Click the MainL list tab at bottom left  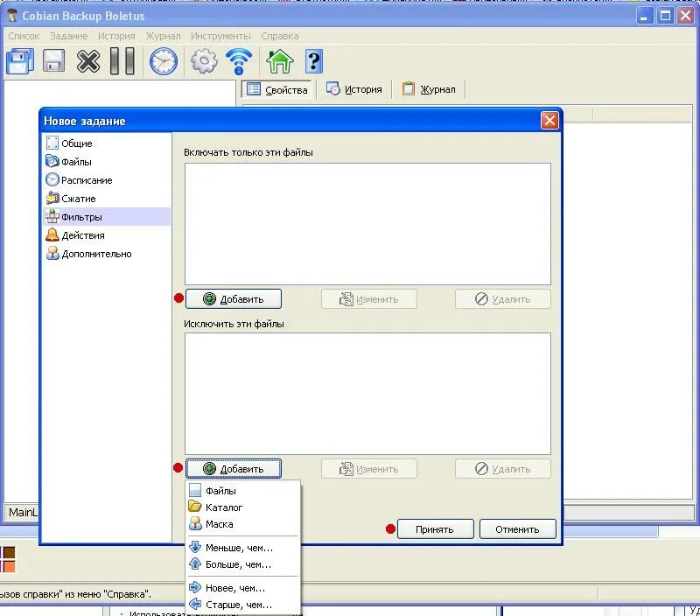(x=23, y=512)
